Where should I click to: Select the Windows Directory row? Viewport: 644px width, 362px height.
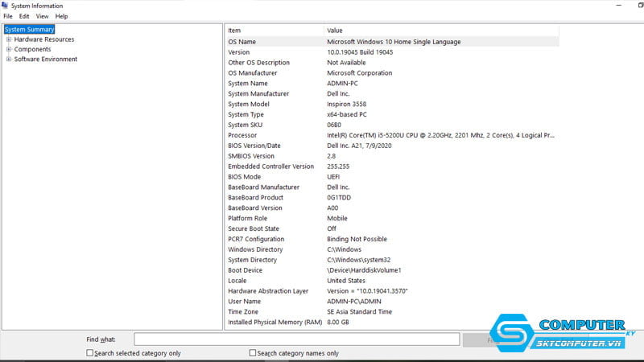(393, 249)
